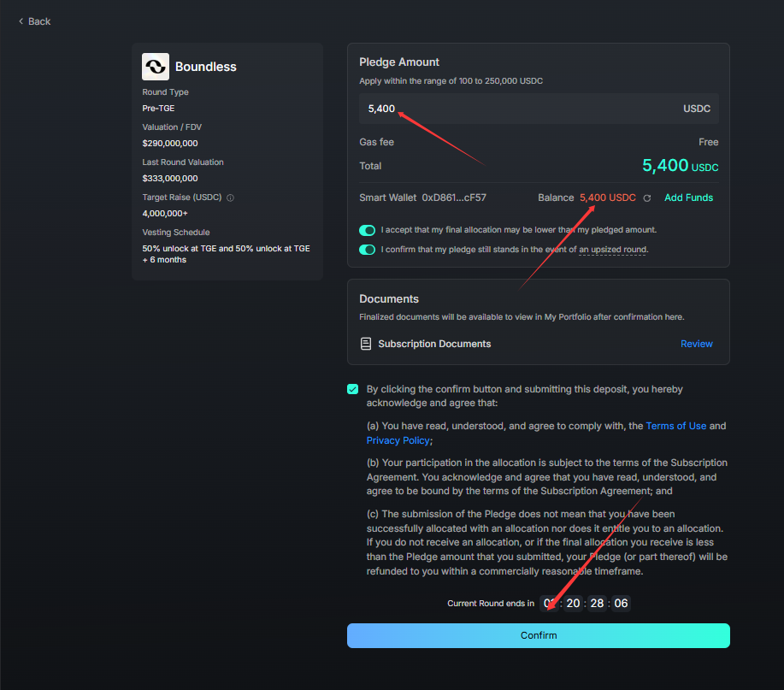Uncheck the acknowledgment agreement checkbox

click(x=353, y=389)
